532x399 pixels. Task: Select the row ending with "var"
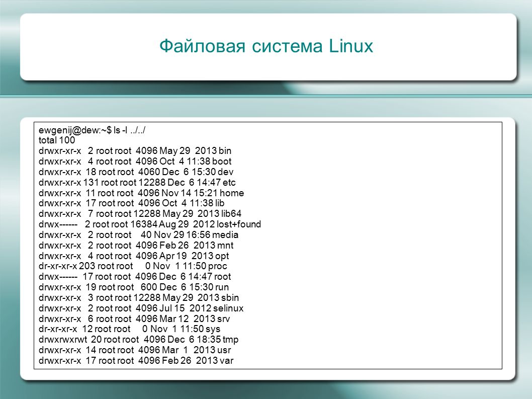(x=136, y=360)
